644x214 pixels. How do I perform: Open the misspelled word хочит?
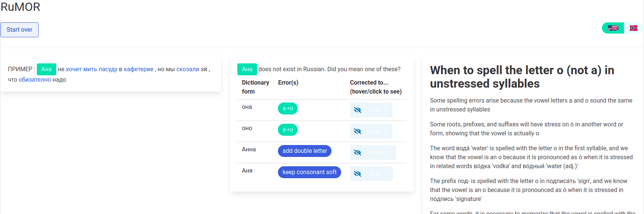click(x=74, y=69)
